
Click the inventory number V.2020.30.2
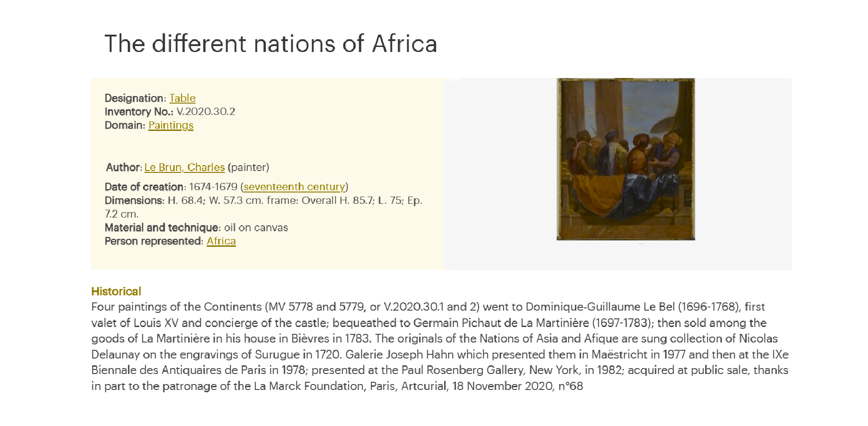[206, 111]
